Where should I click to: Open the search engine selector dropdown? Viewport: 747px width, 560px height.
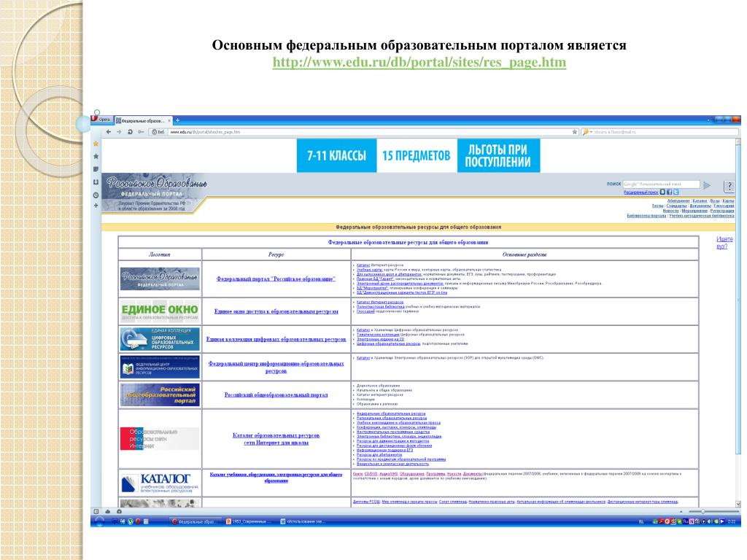point(587,132)
